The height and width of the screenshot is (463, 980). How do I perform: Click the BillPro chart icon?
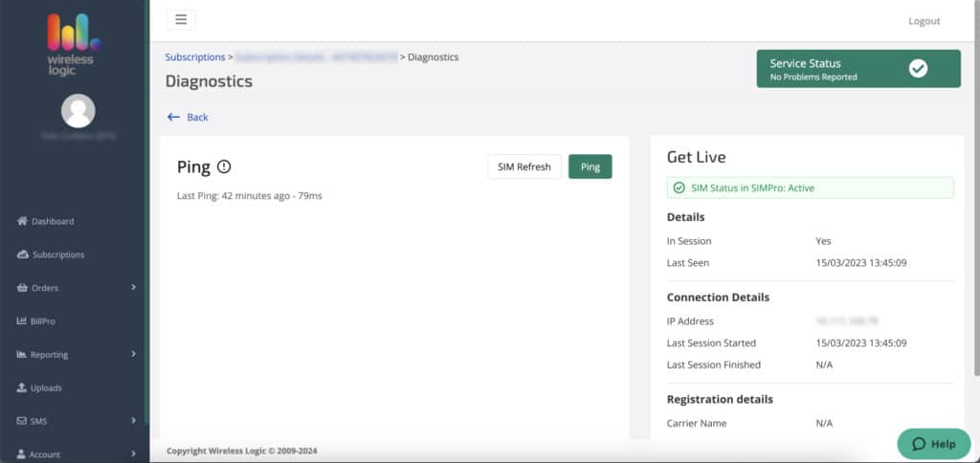[x=22, y=321]
